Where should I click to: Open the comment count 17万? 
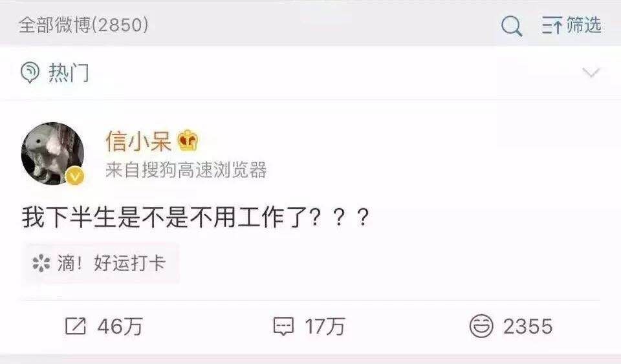click(325, 327)
